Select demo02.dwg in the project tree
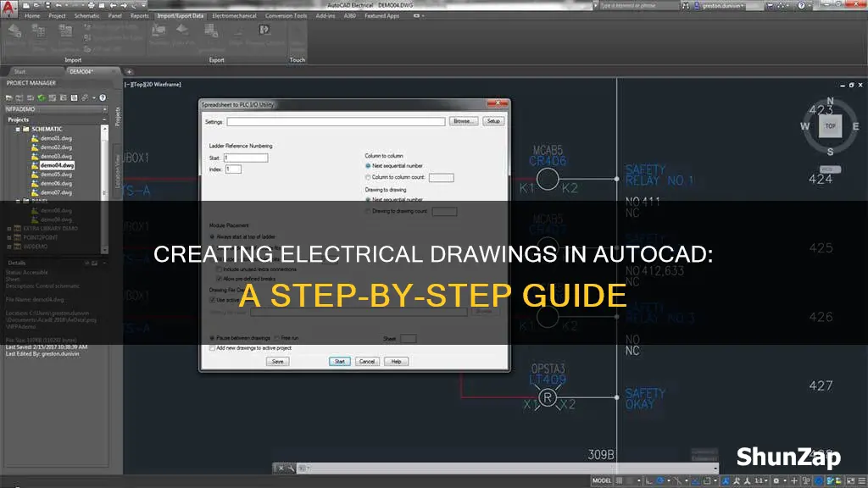Screen dimensions: 868x488 tap(56, 147)
